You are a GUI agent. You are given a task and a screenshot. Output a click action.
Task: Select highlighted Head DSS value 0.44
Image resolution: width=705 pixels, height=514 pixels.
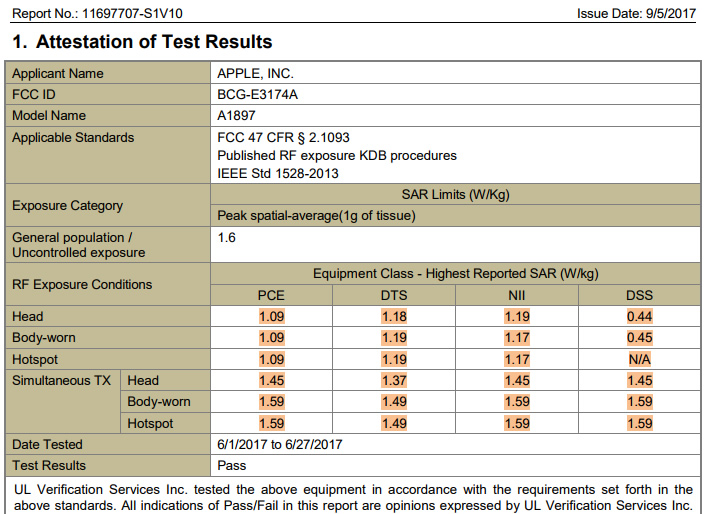tap(639, 317)
